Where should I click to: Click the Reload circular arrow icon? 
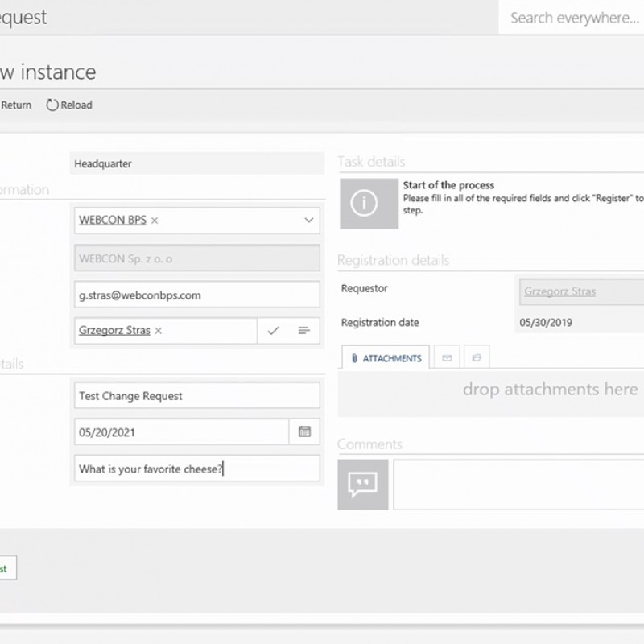[52, 105]
